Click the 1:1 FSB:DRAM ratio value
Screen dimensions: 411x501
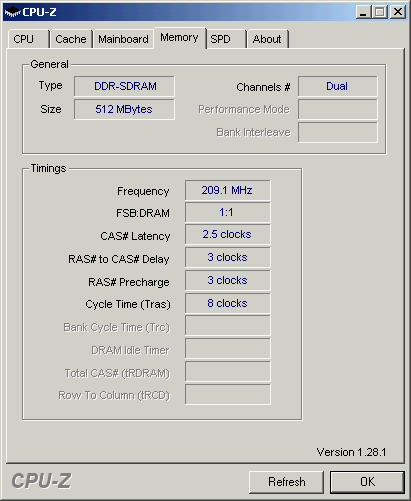click(x=228, y=213)
